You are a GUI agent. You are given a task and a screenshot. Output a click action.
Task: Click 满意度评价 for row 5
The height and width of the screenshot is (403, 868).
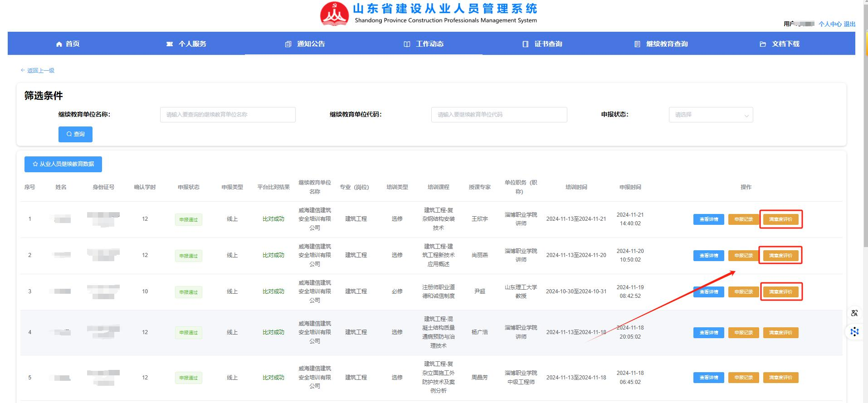(780, 378)
